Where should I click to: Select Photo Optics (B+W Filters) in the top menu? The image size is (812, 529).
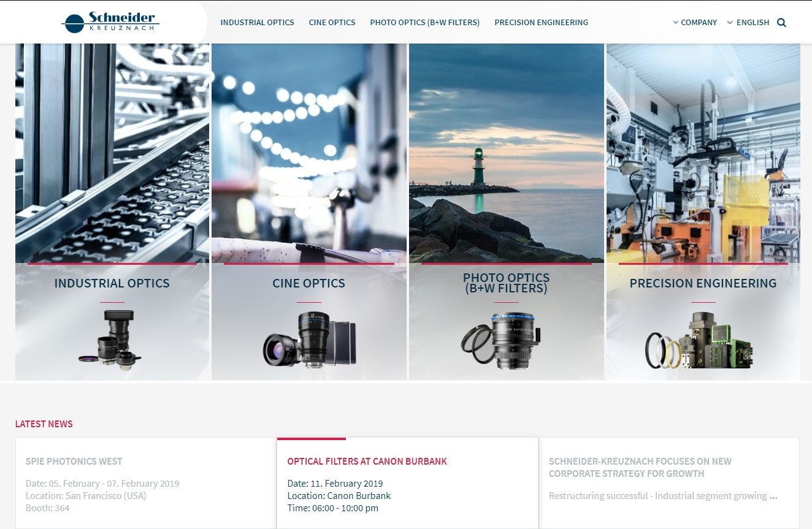point(425,23)
